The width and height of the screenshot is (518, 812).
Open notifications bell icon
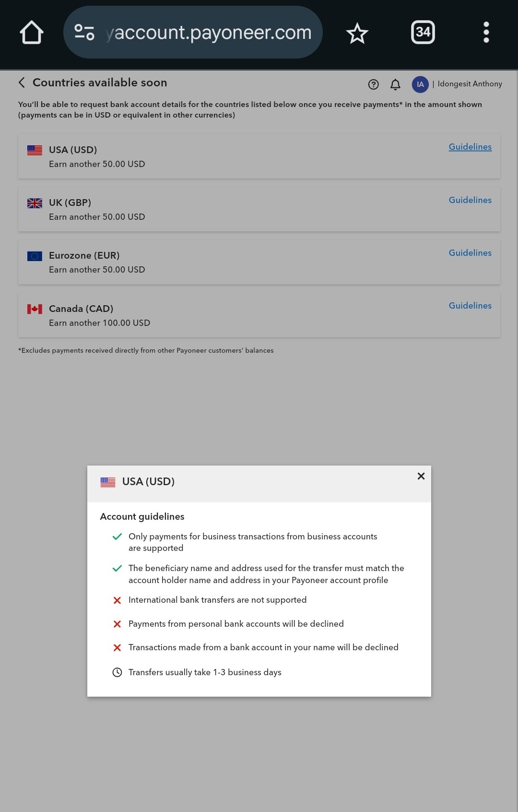coord(395,84)
